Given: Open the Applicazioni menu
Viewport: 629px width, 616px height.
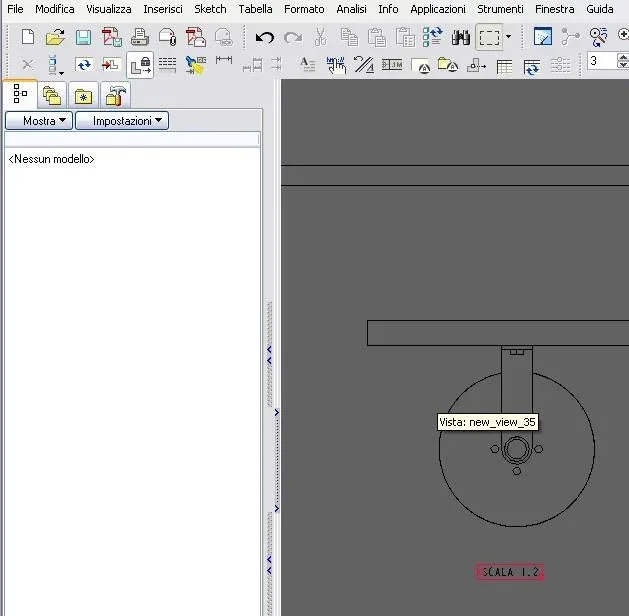Looking at the screenshot, I should (438, 9).
